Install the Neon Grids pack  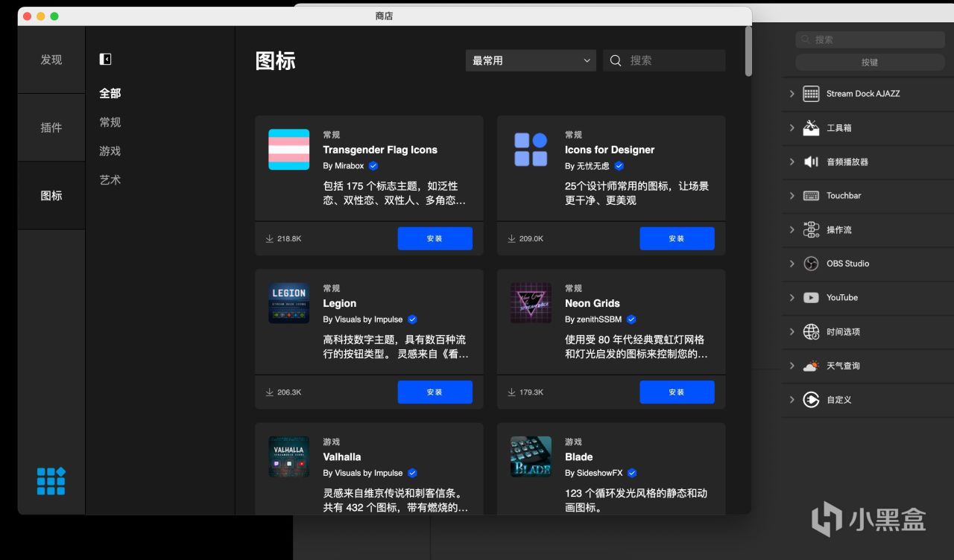pos(677,392)
